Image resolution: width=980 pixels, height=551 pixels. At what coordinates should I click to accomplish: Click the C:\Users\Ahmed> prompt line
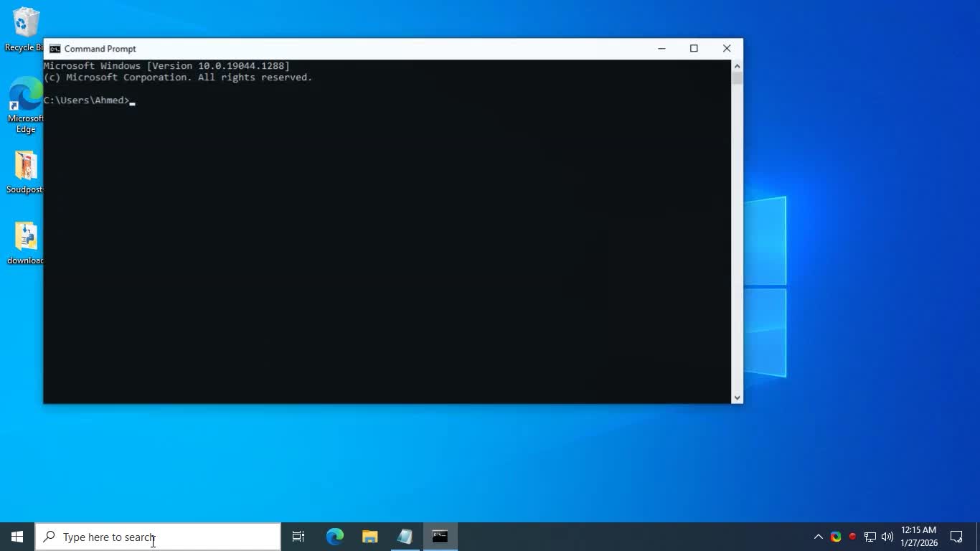(87, 100)
